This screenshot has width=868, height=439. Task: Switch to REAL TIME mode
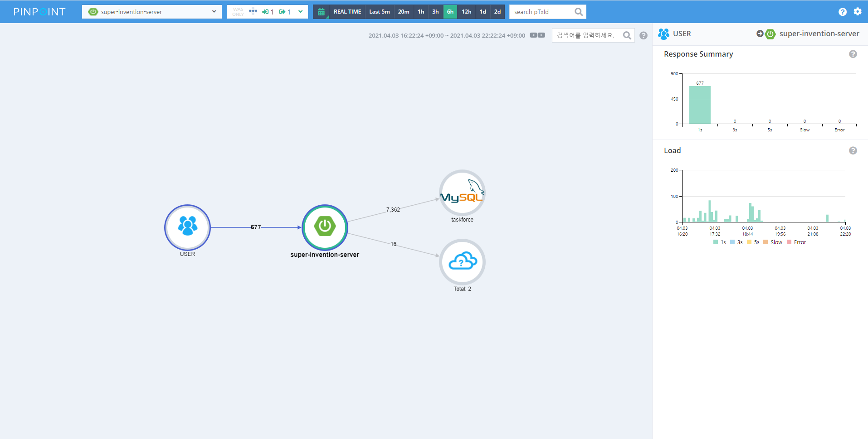click(x=347, y=12)
